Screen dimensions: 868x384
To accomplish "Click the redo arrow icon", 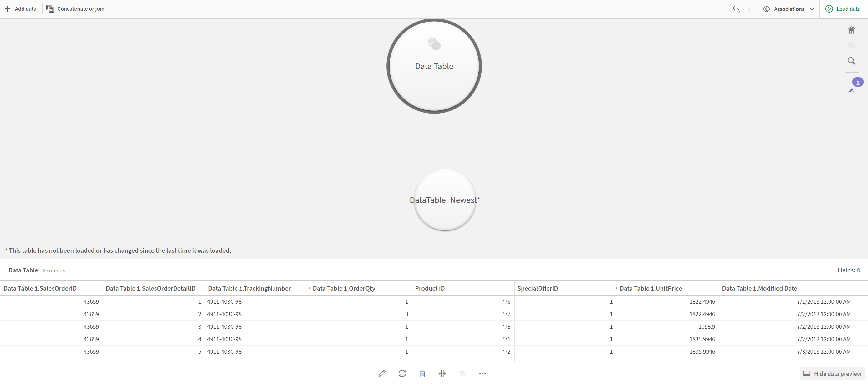I will pyautogui.click(x=751, y=9).
